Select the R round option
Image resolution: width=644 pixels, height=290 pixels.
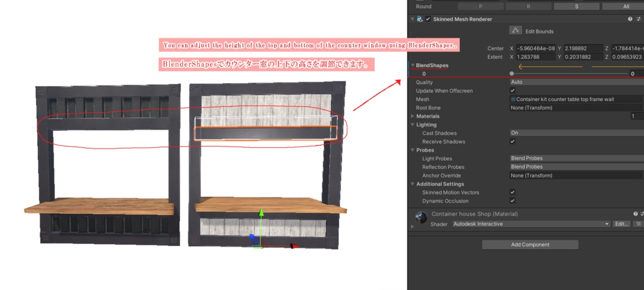coord(528,6)
